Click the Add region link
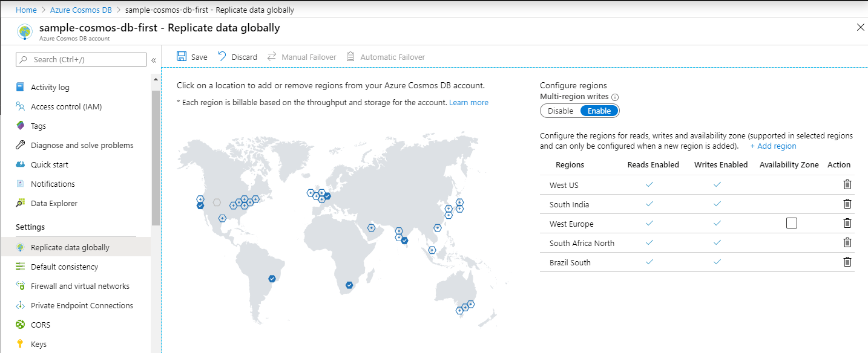Viewport: 868px width, 353px height. point(773,146)
